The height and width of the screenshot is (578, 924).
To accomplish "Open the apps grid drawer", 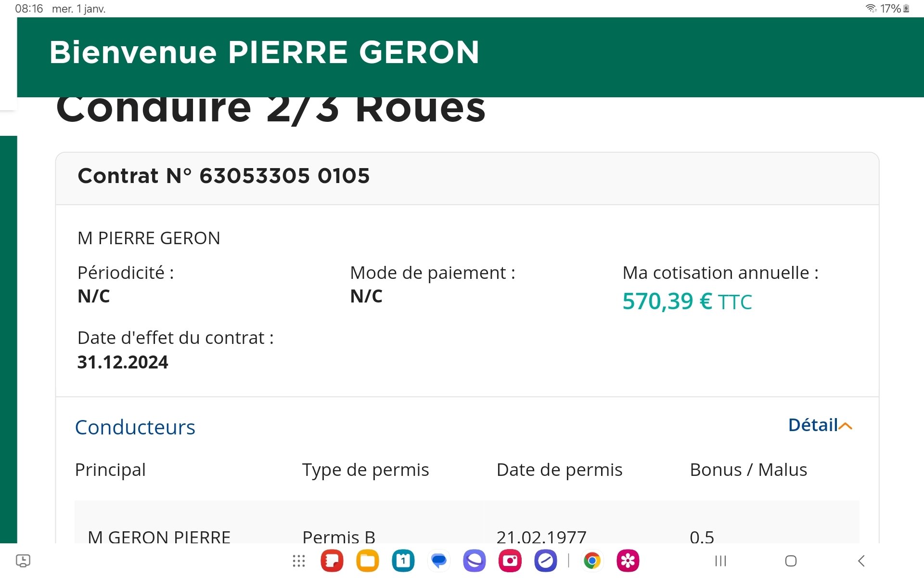I will click(x=299, y=561).
